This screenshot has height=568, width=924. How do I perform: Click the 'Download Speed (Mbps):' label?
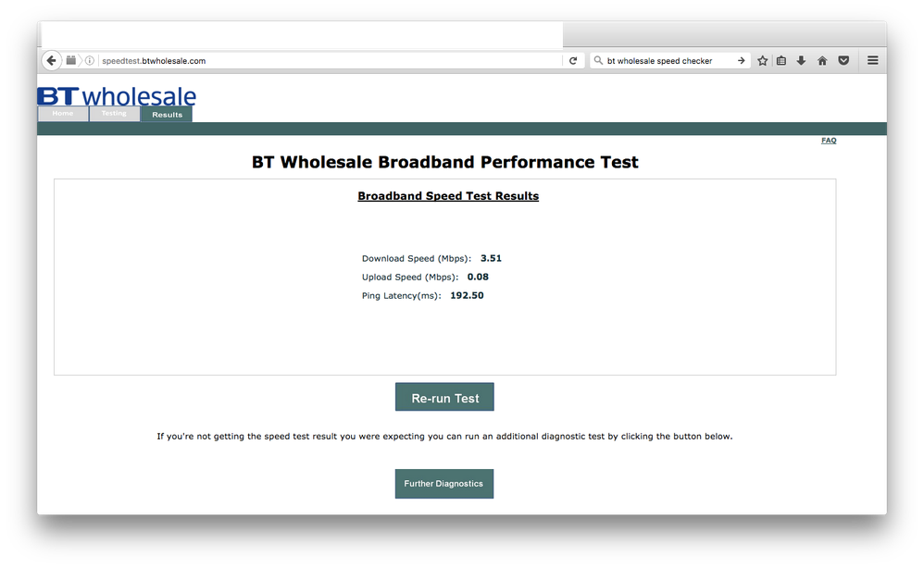[x=417, y=258]
